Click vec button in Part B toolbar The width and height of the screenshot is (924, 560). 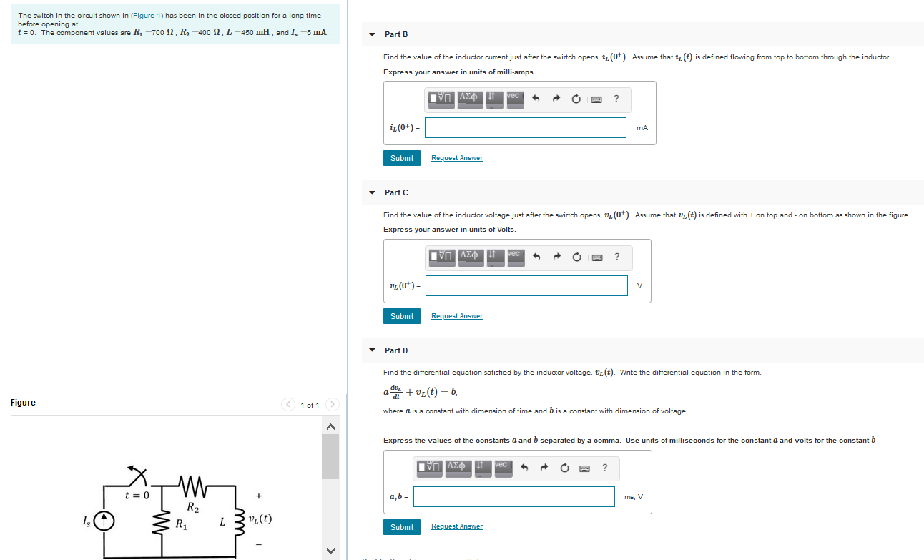tap(516, 99)
